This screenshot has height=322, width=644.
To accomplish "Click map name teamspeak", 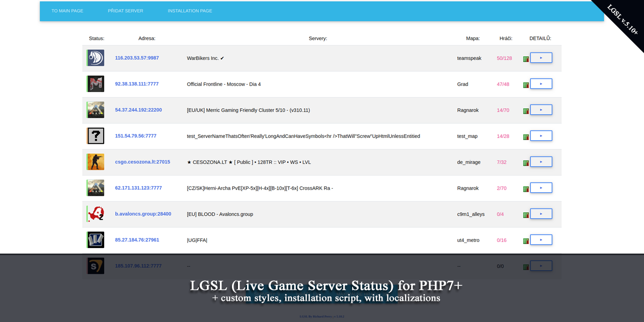I will 469,58.
